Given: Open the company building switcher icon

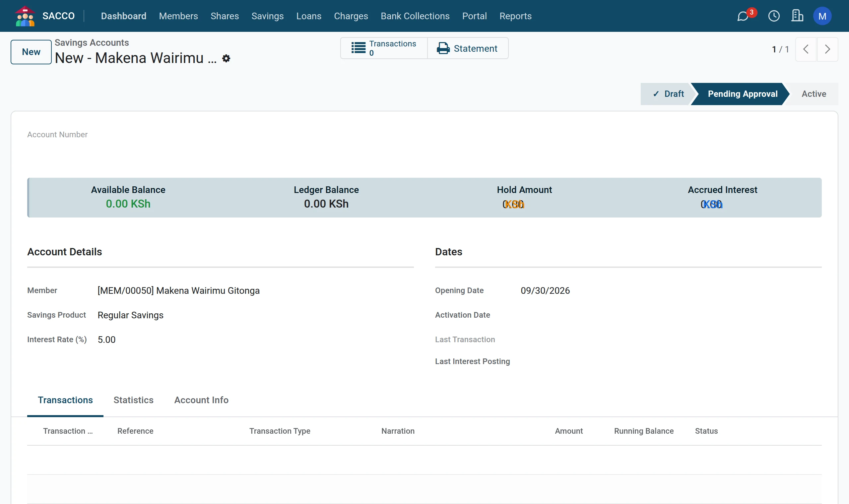Looking at the screenshot, I should [x=797, y=16].
